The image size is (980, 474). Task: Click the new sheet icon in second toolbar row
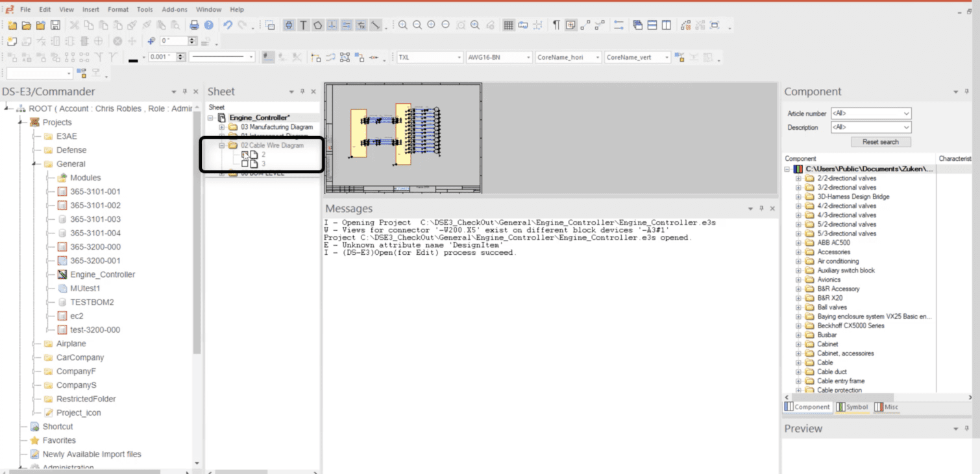pos(12,41)
